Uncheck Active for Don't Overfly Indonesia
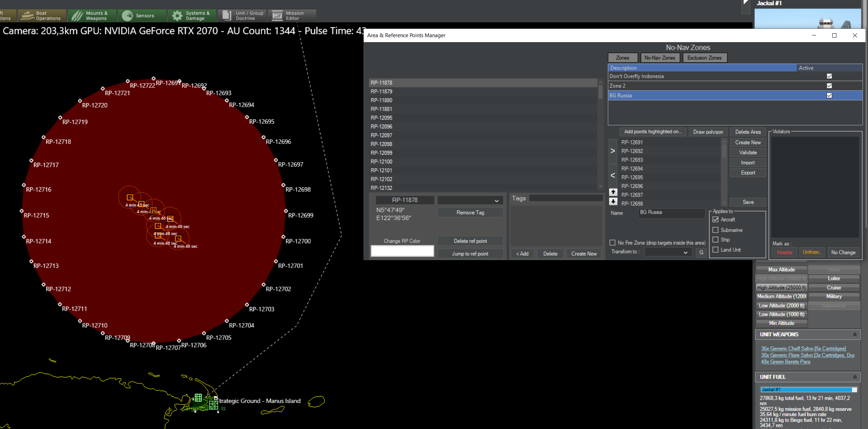Image resolution: width=868 pixels, height=429 pixels. pyautogui.click(x=829, y=76)
